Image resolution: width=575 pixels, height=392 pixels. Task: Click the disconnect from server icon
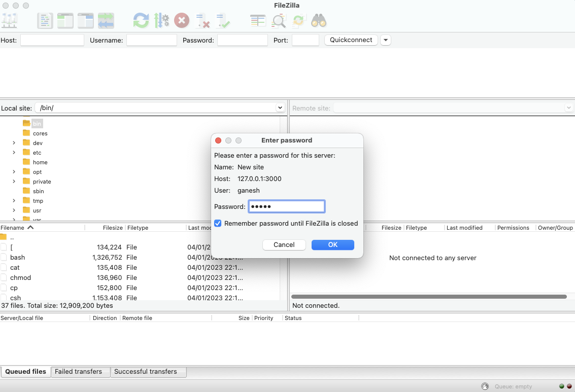(x=202, y=20)
